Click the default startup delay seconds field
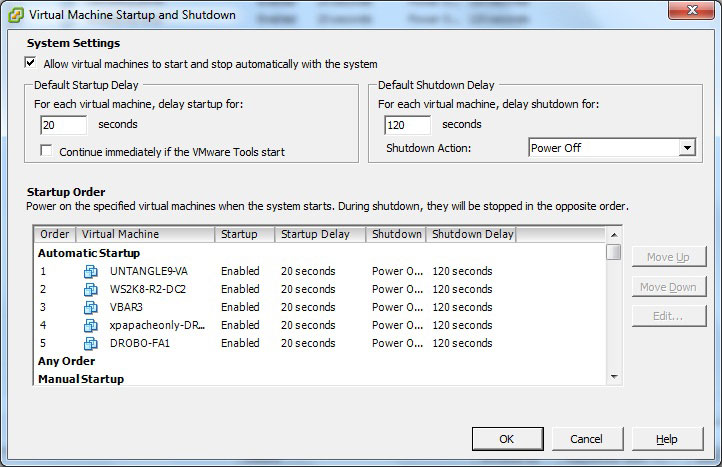This screenshot has width=722, height=467. (64, 125)
